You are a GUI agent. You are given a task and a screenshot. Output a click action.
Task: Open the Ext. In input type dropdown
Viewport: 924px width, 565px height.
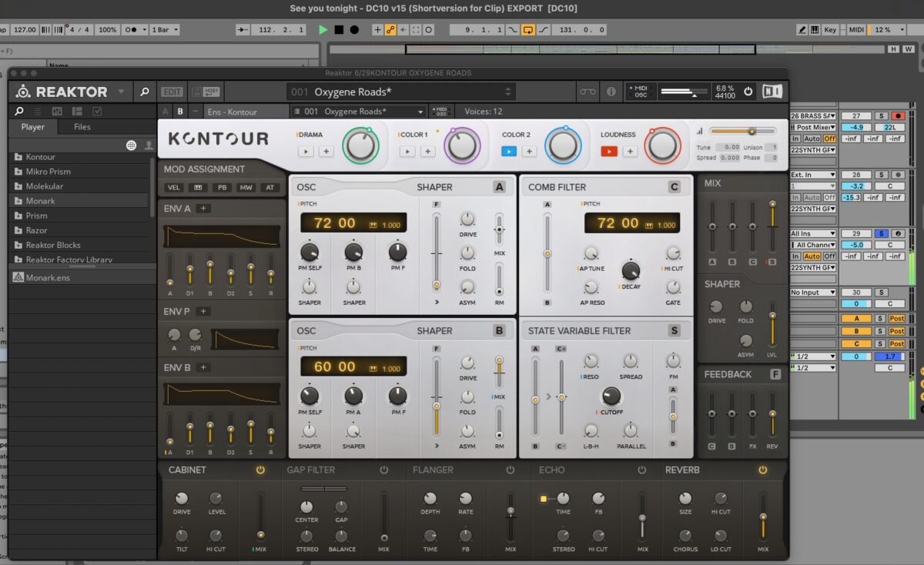[x=813, y=175]
